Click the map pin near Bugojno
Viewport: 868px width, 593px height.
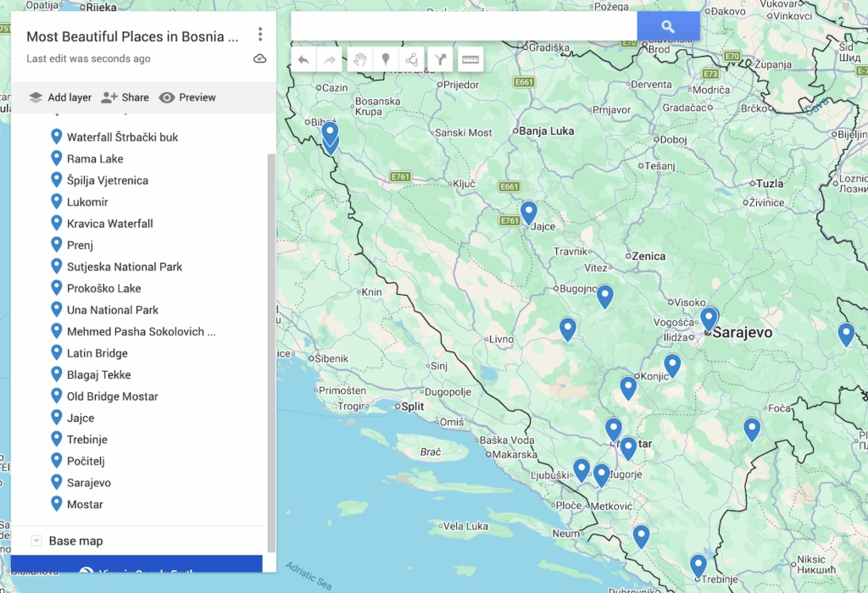coord(605,296)
